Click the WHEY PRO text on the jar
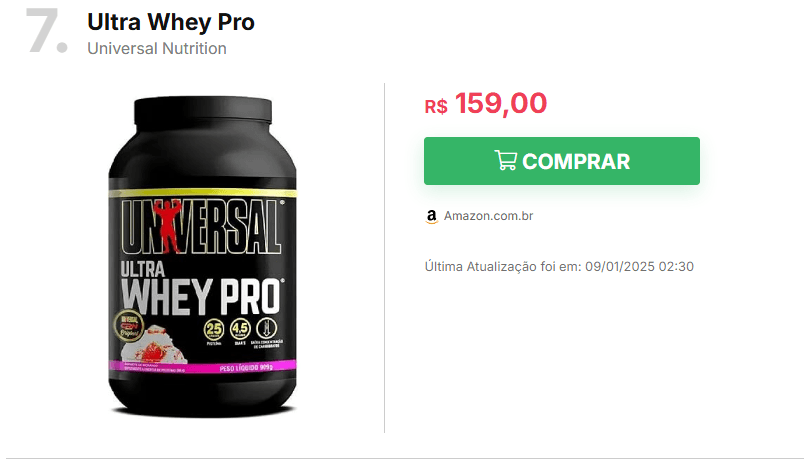This screenshot has height=462, width=809. [202, 296]
